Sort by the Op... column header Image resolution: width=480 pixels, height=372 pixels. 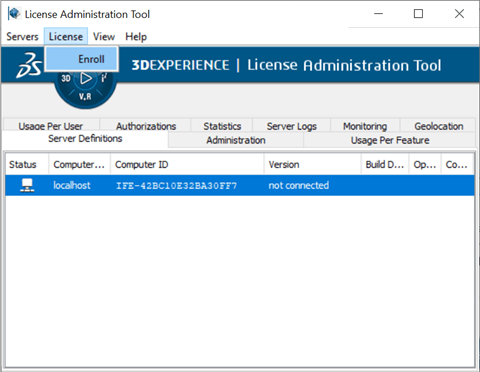tap(425, 164)
